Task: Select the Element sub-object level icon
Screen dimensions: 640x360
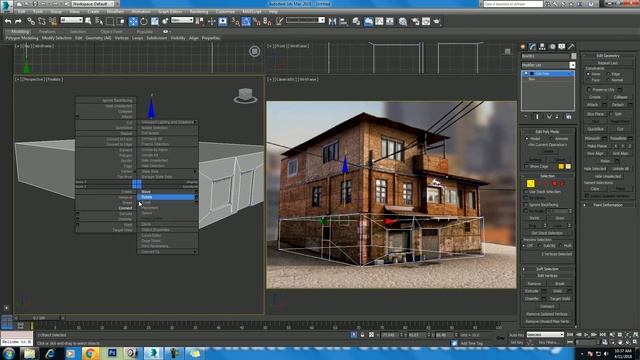Action: pos(562,184)
